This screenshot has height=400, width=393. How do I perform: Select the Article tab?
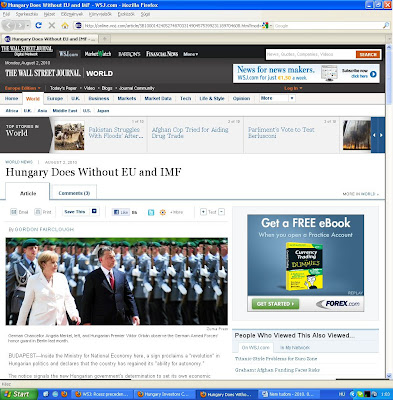[28, 193]
